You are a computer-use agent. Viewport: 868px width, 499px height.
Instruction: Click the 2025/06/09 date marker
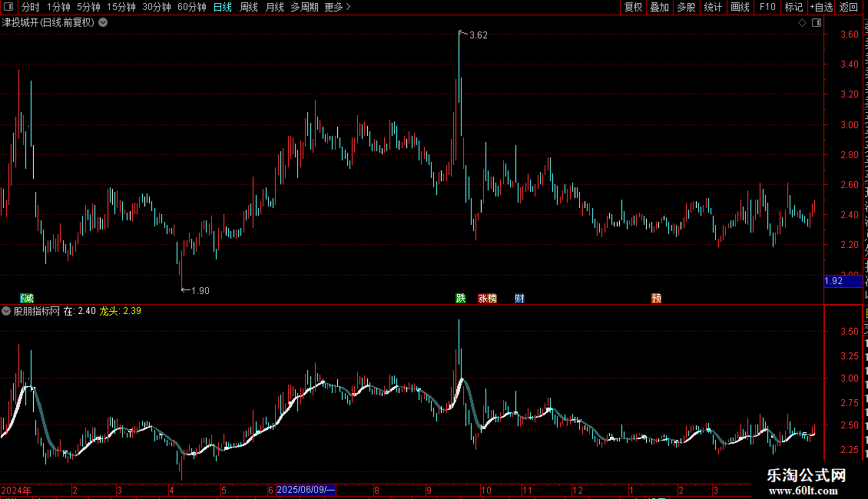306,490
